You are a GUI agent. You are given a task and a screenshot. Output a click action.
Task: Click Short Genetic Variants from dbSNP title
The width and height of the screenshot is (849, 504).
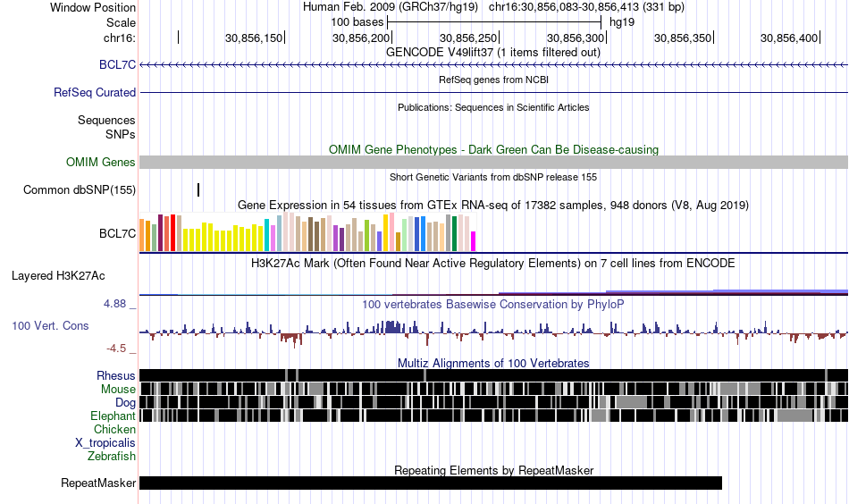click(x=493, y=177)
